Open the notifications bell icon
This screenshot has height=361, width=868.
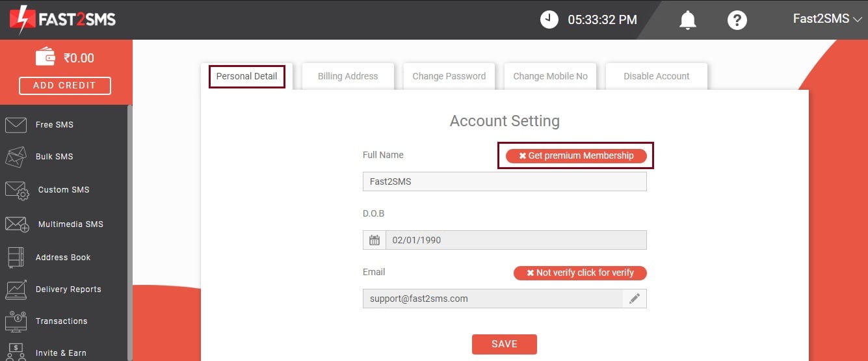click(688, 20)
